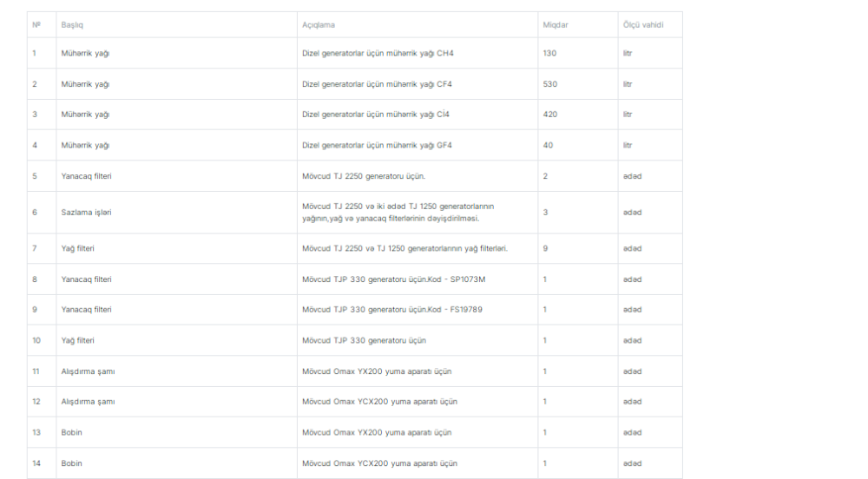Select row number 10 cell
The width and height of the screenshot is (868, 479).
click(x=37, y=339)
